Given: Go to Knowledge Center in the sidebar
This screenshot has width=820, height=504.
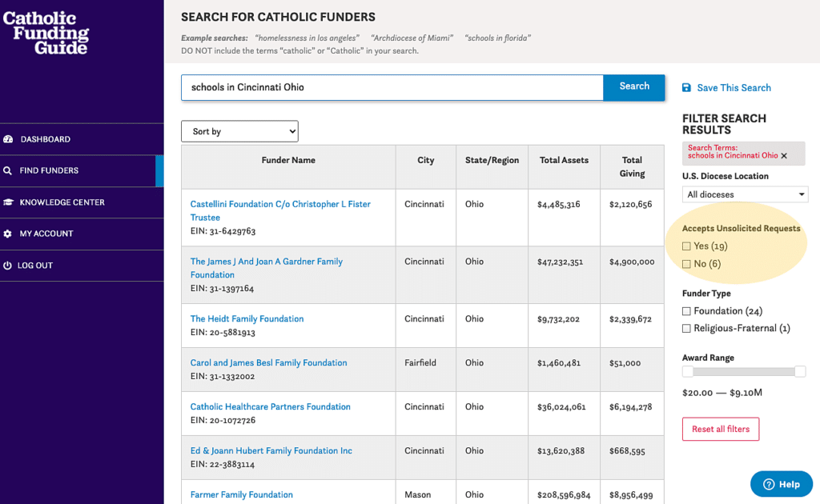Looking at the screenshot, I should (82, 202).
